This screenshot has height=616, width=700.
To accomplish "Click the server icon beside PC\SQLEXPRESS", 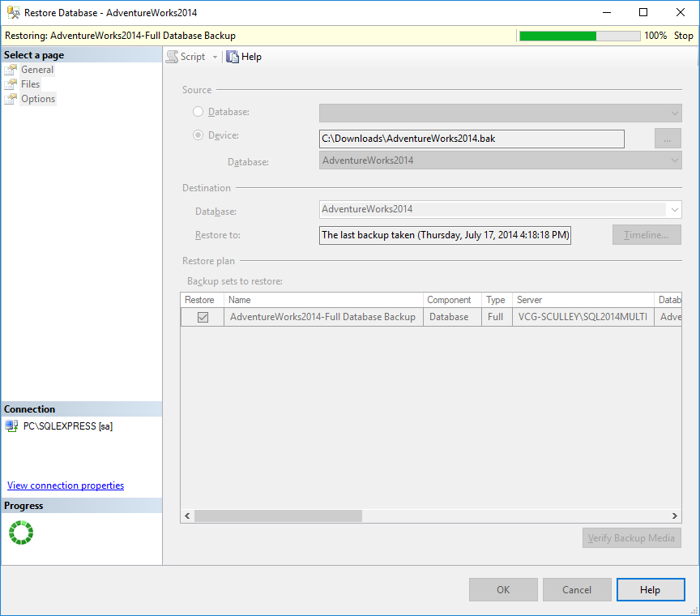I will click(x=12, y=426).
